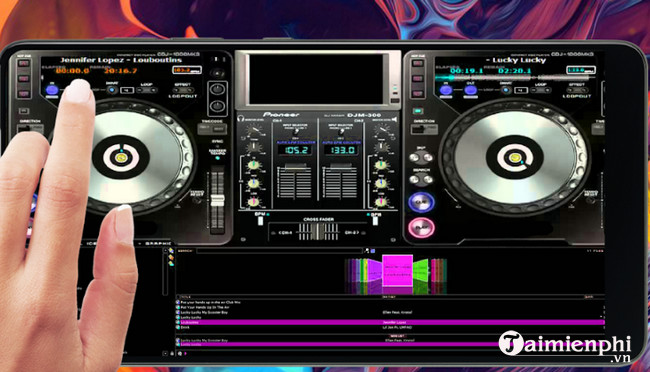Tap the first hot cue button on left deck
The height and width of the screenshot is (372, 650).
pos(24,63)
